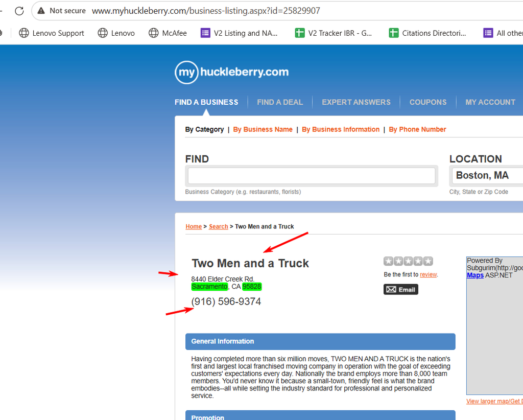Image resolution: width=523 pixels, height=420 pixels.
Task: Click the General Information section header
Action: (x=320, y=342)
